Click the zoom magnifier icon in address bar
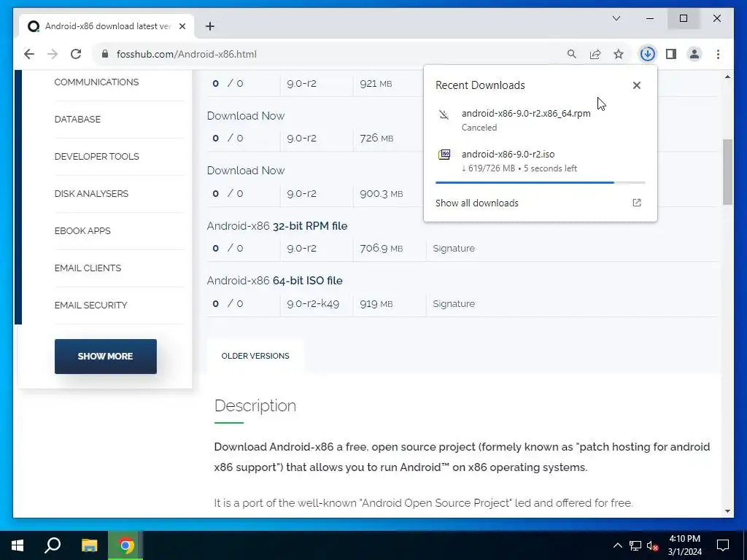747x560 pixels. [x=572, y=54]
